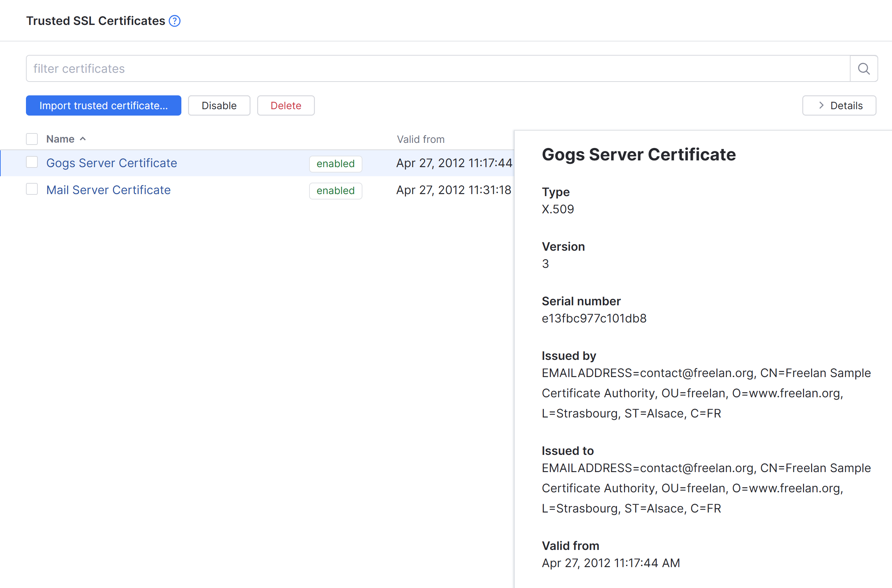Viewport: 892px width, 588px height.
Task: Toggle the select-all certificates checkbox
Action: (x=32, y=139)
